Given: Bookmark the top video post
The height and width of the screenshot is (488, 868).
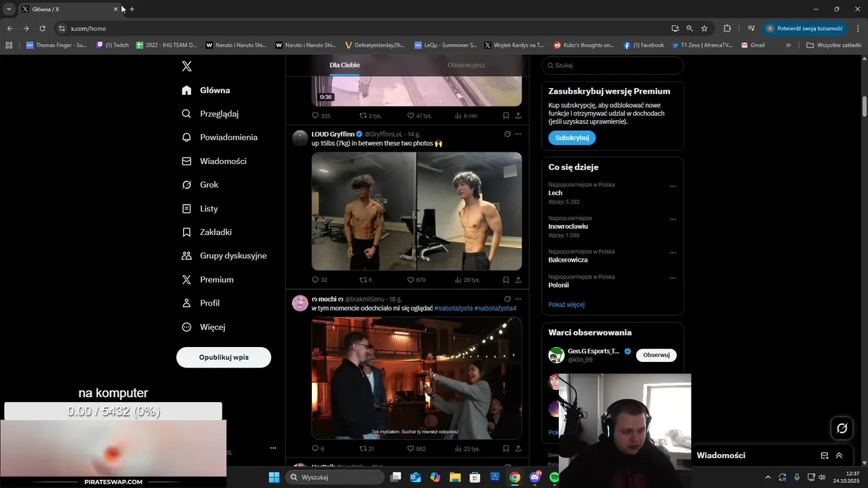Looking at the screenshot, I should (x=506, y=116).
